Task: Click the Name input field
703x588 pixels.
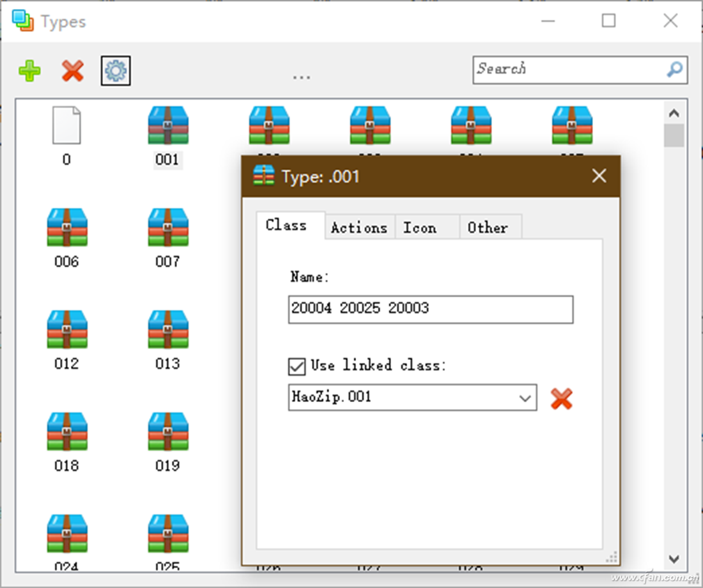Action: pos(430,309)
